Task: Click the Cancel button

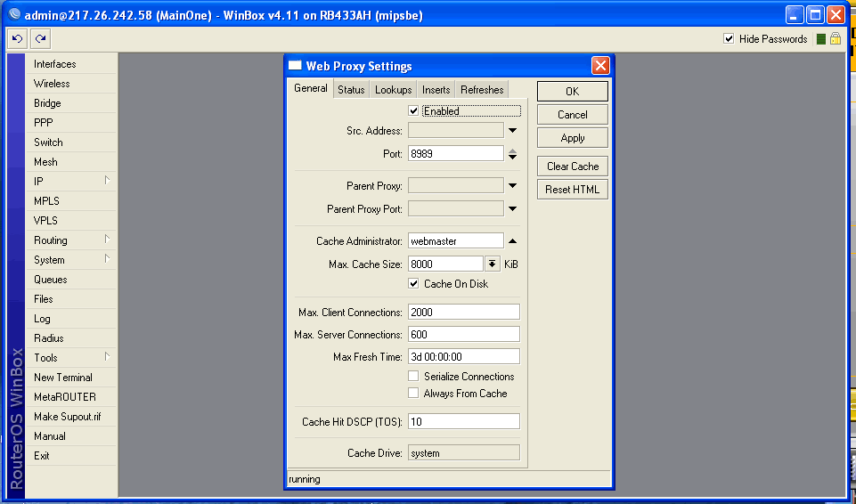Action: (x=572, y=115)
